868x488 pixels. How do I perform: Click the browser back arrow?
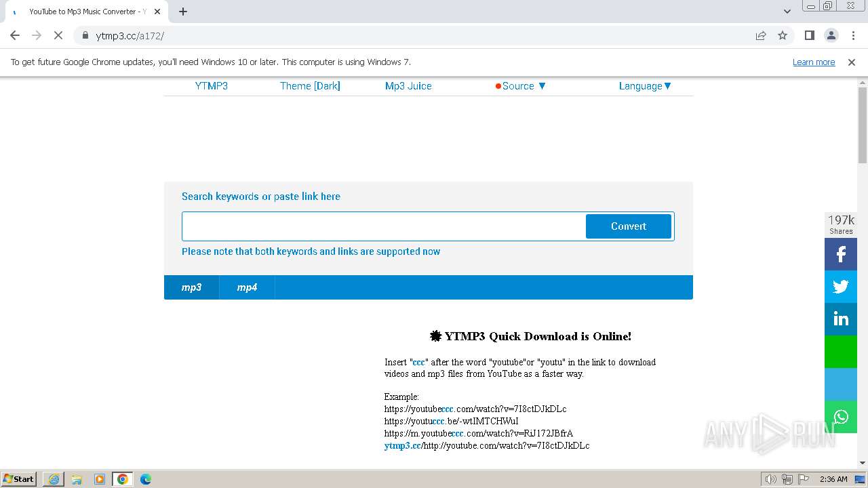pyautogui.click(x=15, y=35)
